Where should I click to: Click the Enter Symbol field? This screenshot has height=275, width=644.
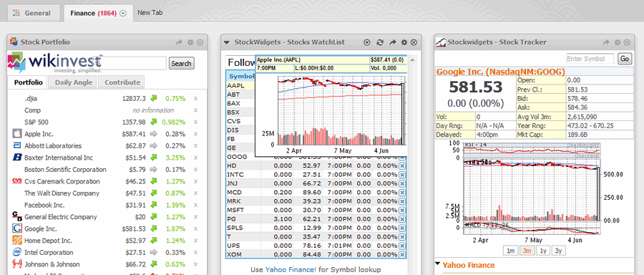(590, 59)
